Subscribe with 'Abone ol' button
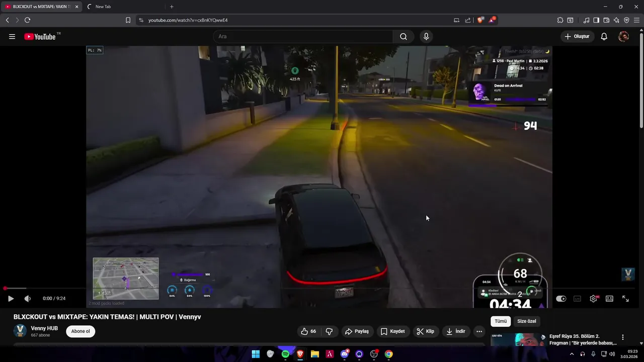The image size is (644, 362). 80,331
